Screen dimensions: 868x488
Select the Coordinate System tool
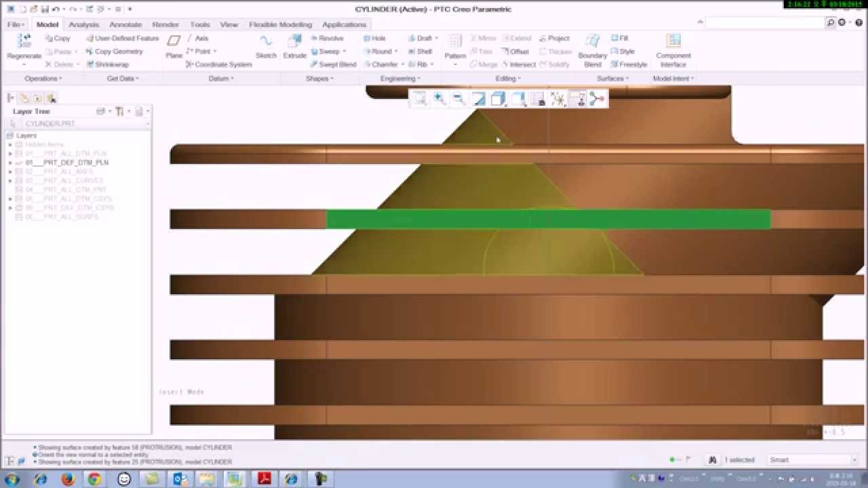218,64
